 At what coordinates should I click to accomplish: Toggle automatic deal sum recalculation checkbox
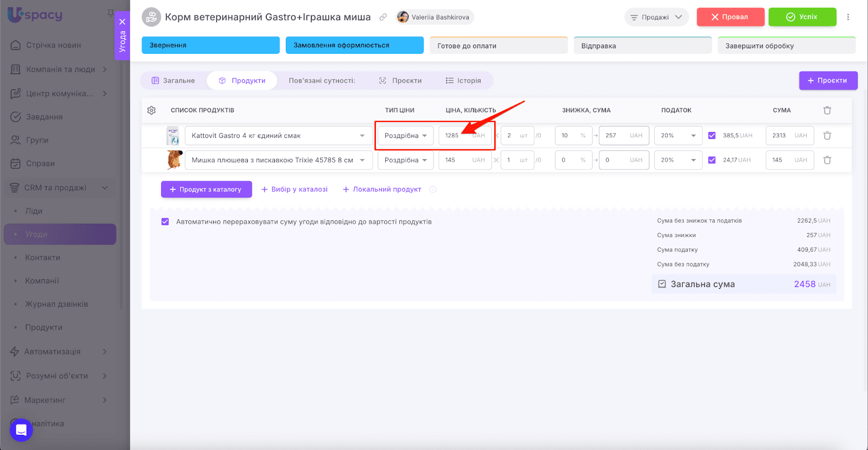coord(165,221)
